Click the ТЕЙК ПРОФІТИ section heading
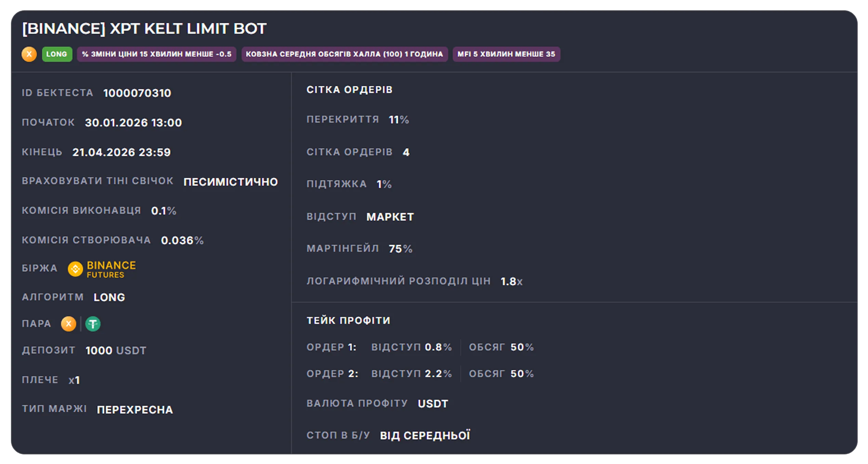 (x=348, y=321)
